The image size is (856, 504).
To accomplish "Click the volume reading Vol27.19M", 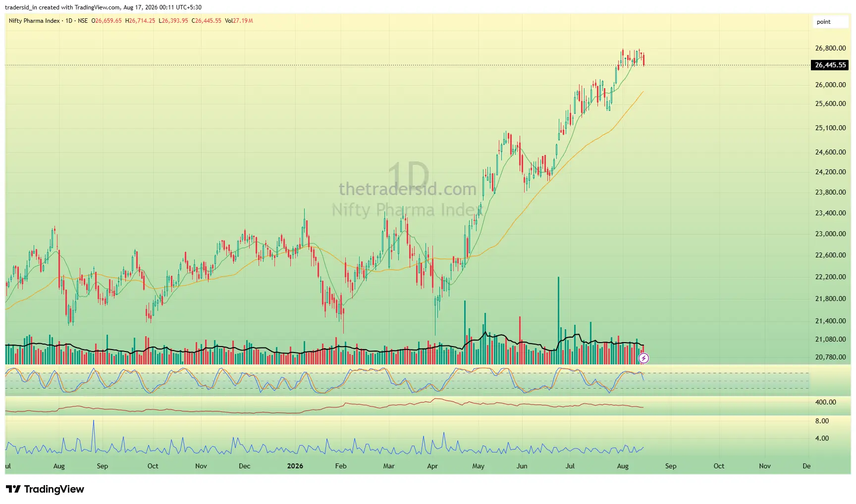I will pyautogui.click(x=239, y=21).
